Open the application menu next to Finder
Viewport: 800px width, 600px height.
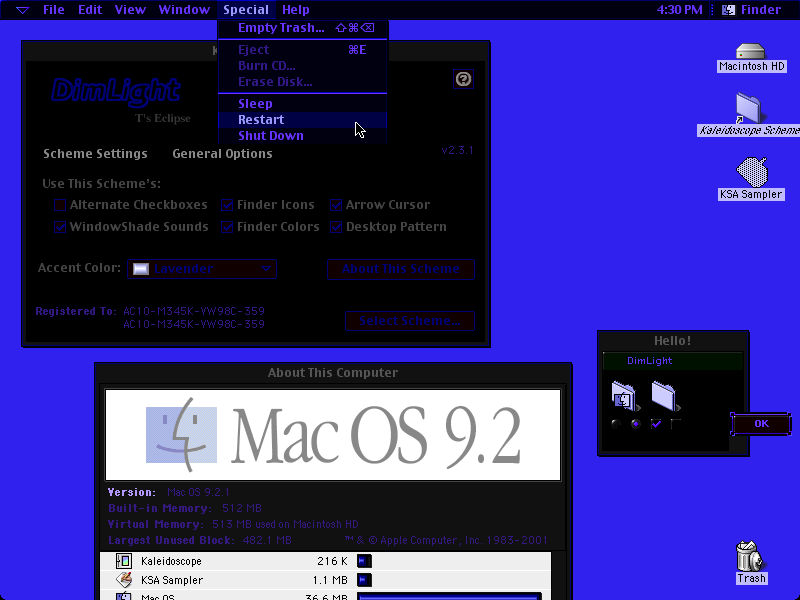[x=753, y=10]
